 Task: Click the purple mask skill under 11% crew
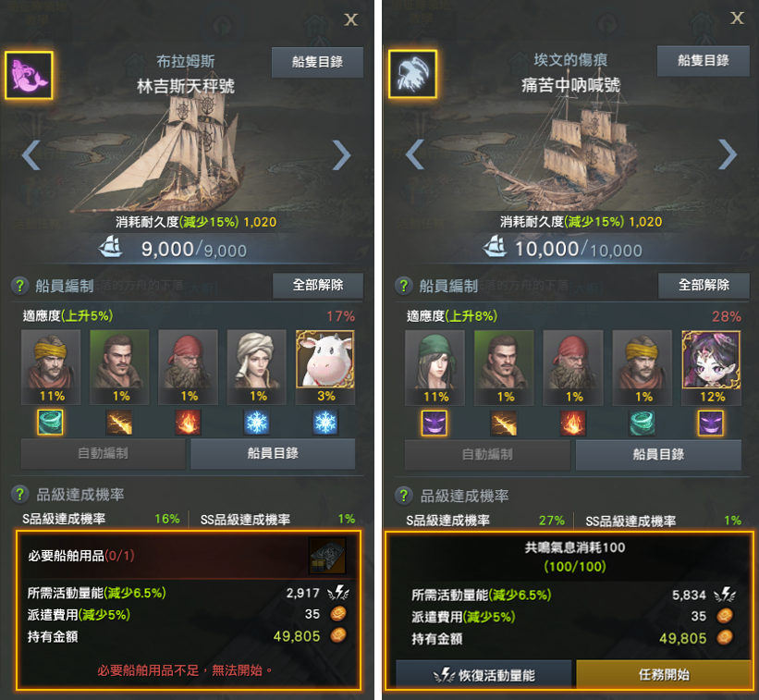(434, 424)
